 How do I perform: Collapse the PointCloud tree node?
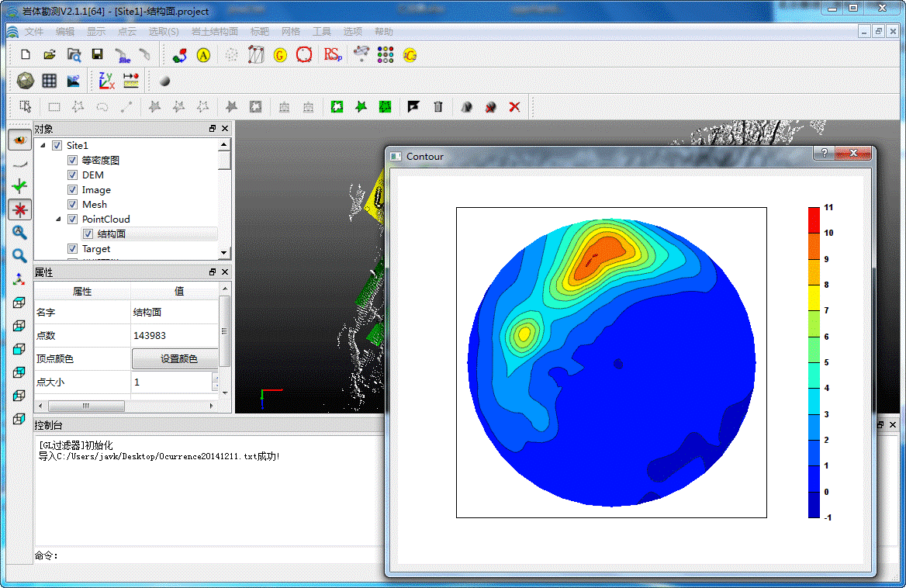[x=57, y=220]
